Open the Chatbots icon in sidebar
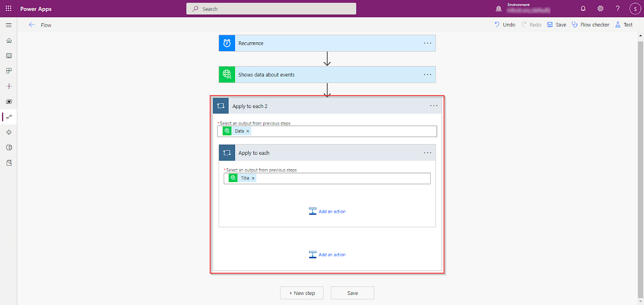The image size is (644, 305). (9, 132)
